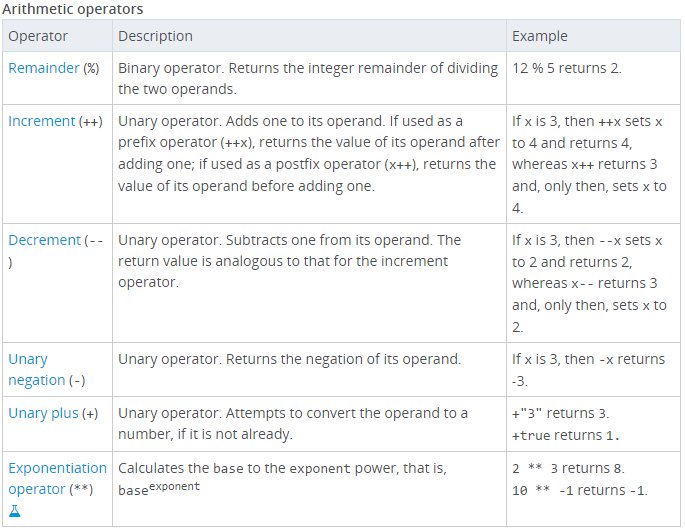Follow the Decrement operator link

click(45, 240)
